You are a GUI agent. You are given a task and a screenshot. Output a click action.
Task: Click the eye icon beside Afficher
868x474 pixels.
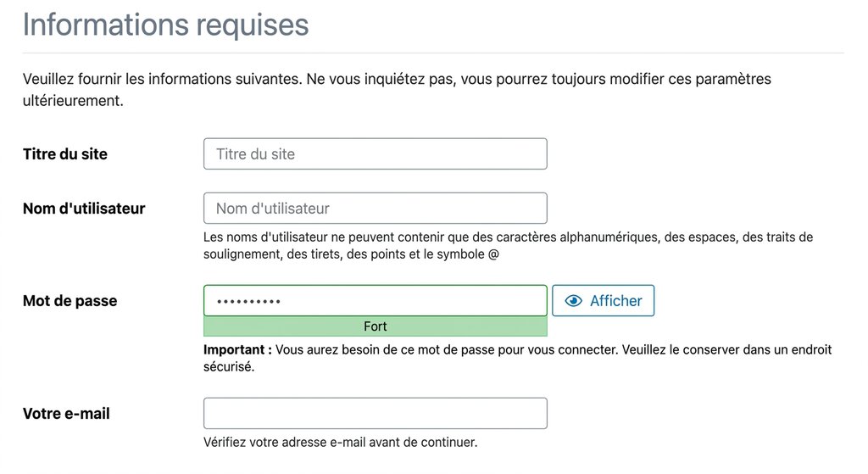pos(574,301)
